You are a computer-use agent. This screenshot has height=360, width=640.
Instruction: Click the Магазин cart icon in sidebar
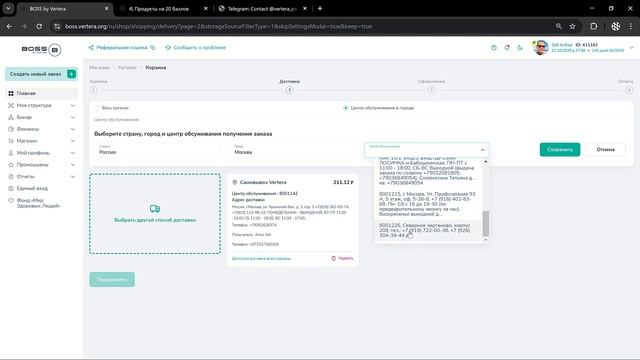pyautogui.click(x=11, y=141)
